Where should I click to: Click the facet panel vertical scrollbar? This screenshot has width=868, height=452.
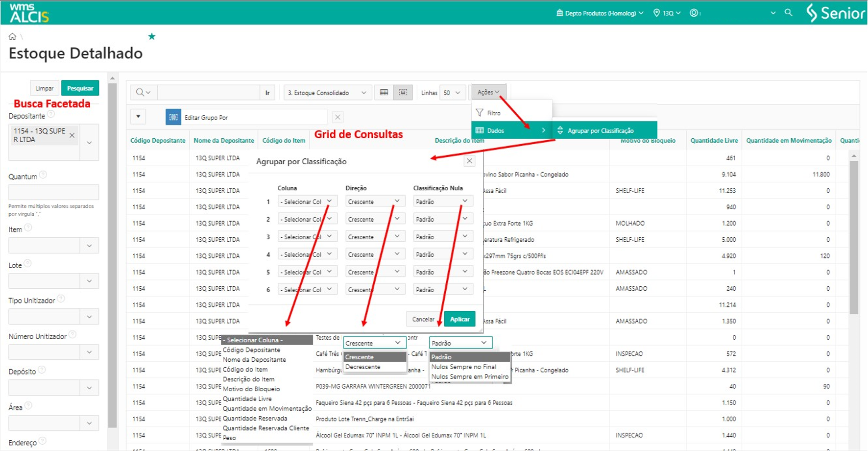(113, 255)
